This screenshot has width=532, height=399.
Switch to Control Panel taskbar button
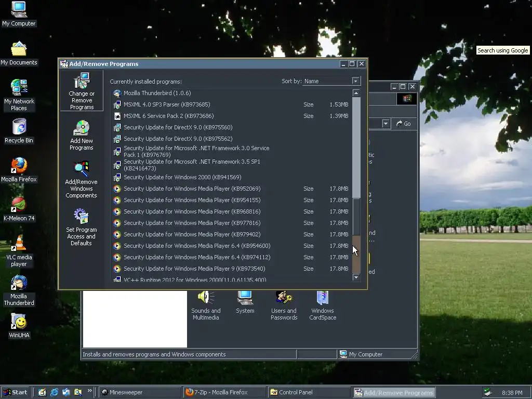tap(309, 392)
